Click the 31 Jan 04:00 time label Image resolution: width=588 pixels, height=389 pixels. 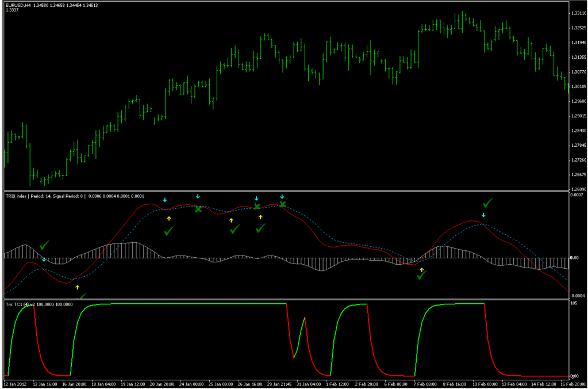308,384
